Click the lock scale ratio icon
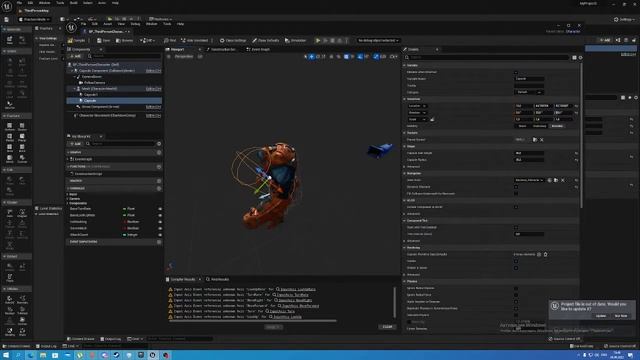The width and height of the screenshot is (640, 360). click(432, 119)
